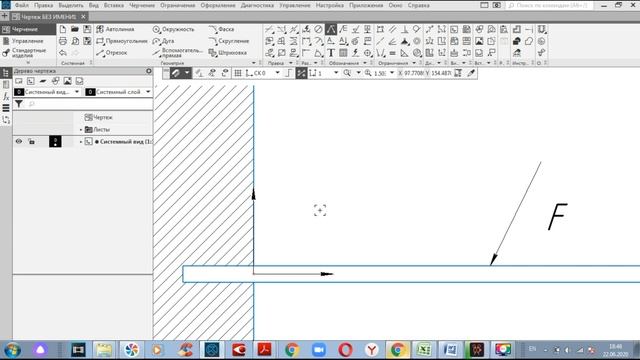
Task: Select the Прямоугольник rectangle tool
Action: [122, 41]
